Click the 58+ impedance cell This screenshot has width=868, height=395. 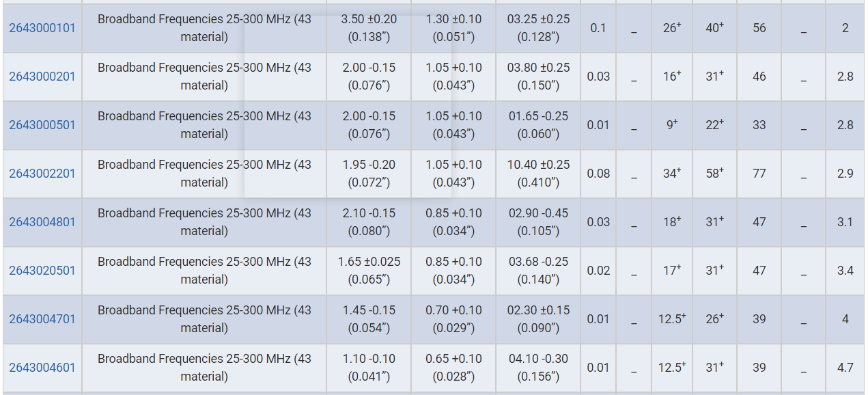click(x=715, y=174)
